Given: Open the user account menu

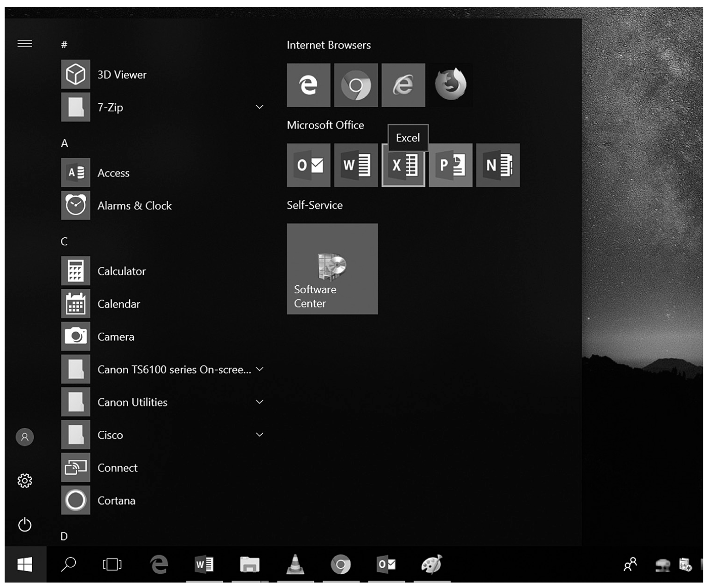Looking at the screenshot, I should 25,437.
